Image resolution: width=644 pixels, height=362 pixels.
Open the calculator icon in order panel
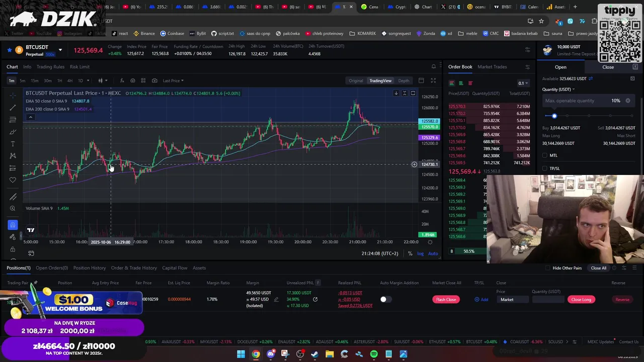632,78
